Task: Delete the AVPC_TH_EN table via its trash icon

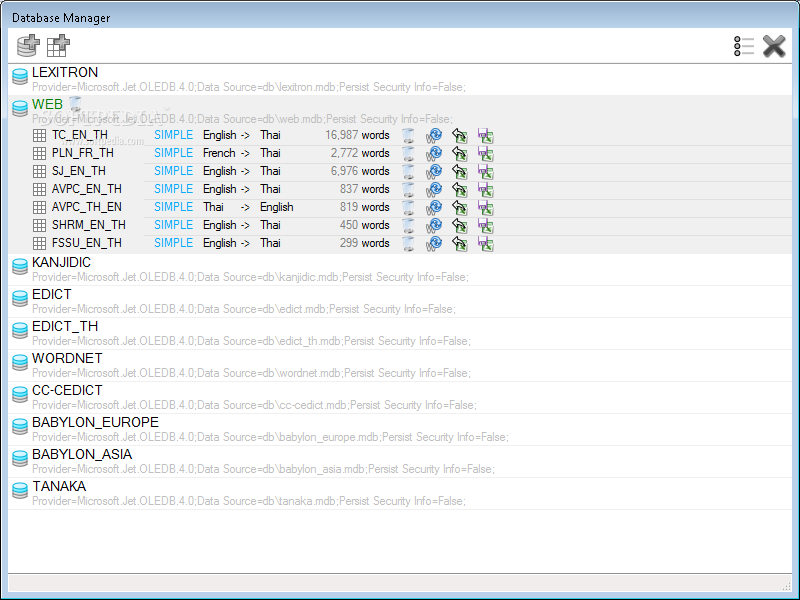Action: coord(408,208)
